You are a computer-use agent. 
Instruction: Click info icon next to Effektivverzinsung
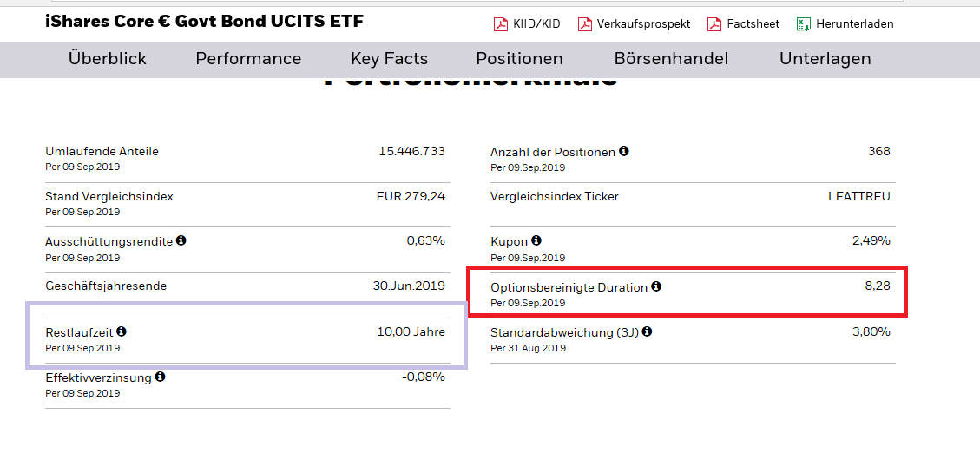160,377
